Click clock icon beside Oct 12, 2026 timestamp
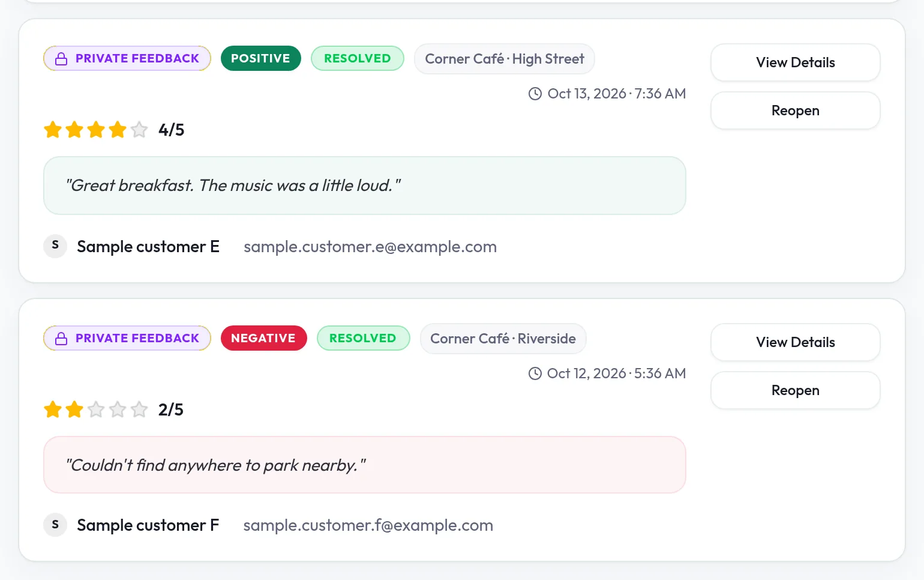The height and width of the screenshot is (580, 924). [x=535, y=373]
